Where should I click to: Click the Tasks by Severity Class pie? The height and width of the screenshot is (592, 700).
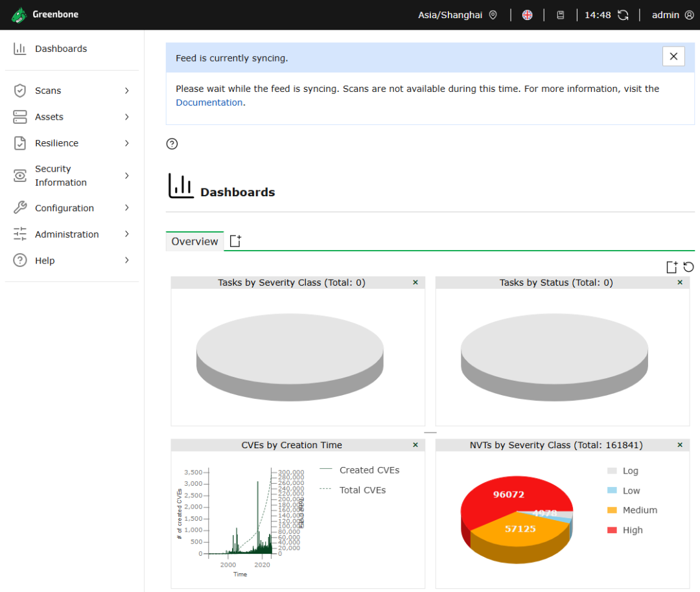pos(290,357)
